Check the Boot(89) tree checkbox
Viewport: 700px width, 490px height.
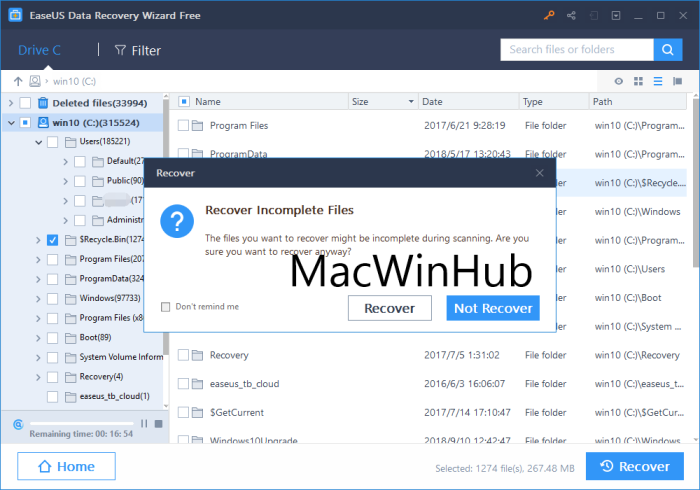point(53,338)
